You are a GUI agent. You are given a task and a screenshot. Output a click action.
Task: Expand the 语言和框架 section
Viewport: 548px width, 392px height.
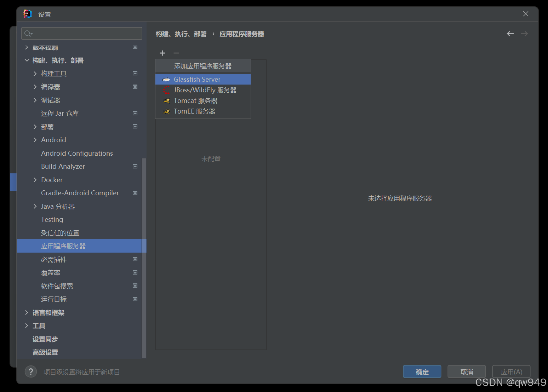pos(27,312)
